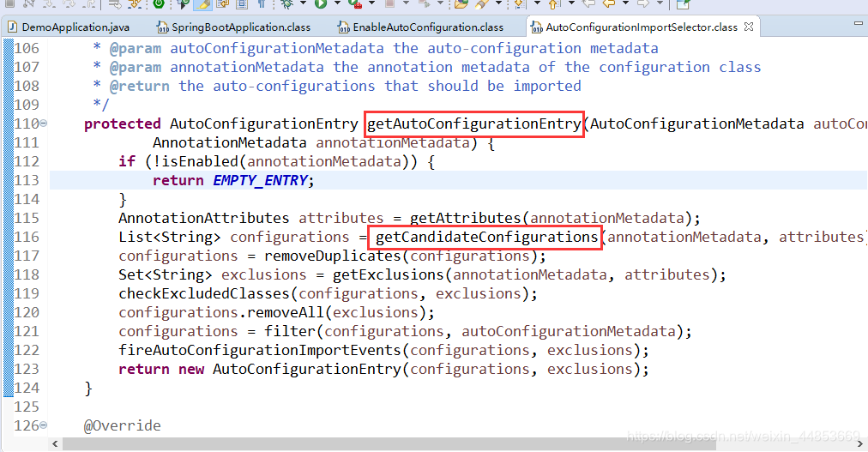This screenshot has height=452, width=868.
Task: Click the Terminate square icon in toolbar
Action: 9,3
